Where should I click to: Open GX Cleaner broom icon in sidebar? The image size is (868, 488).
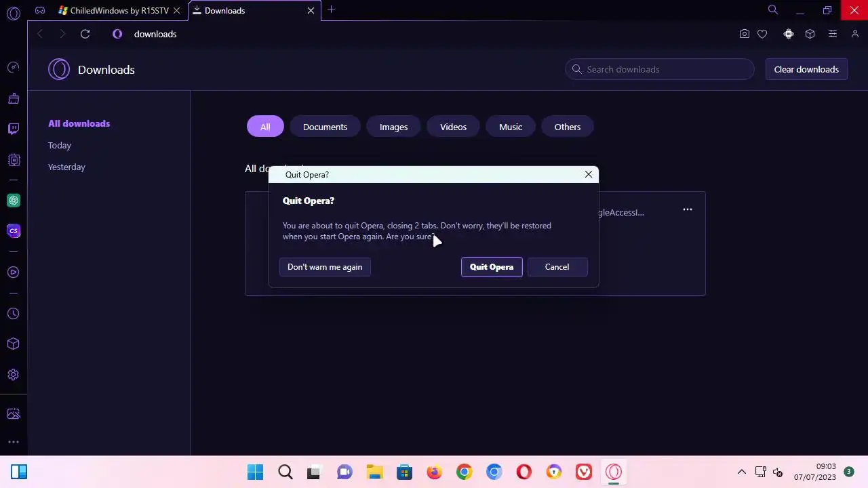[13, 98]
